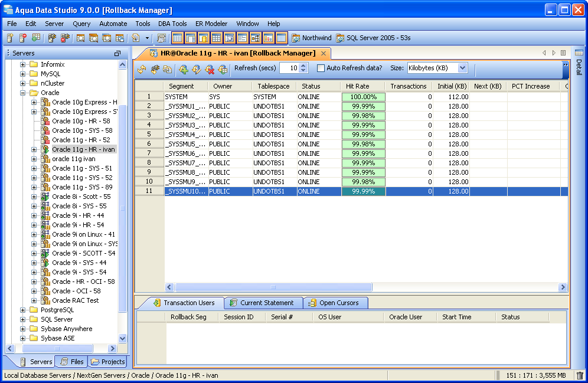
Task: Toggle the Auto Refresh data checkbox
Action: pos(321,68)
